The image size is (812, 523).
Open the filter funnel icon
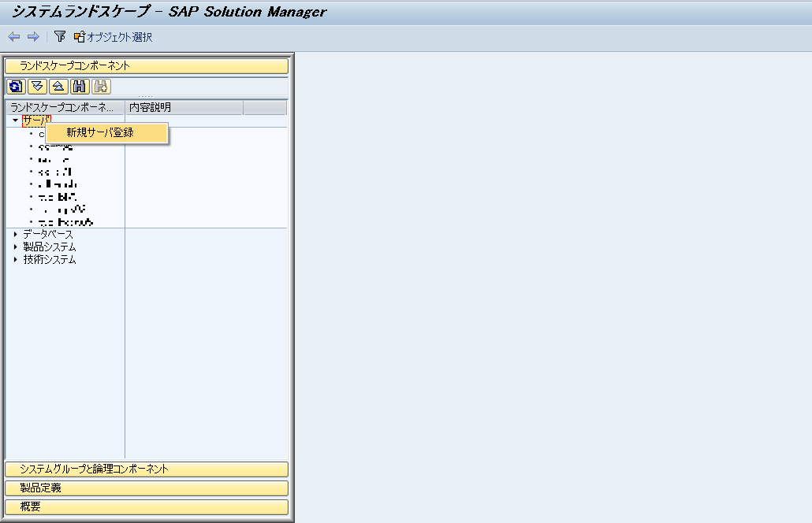point(60,36)
